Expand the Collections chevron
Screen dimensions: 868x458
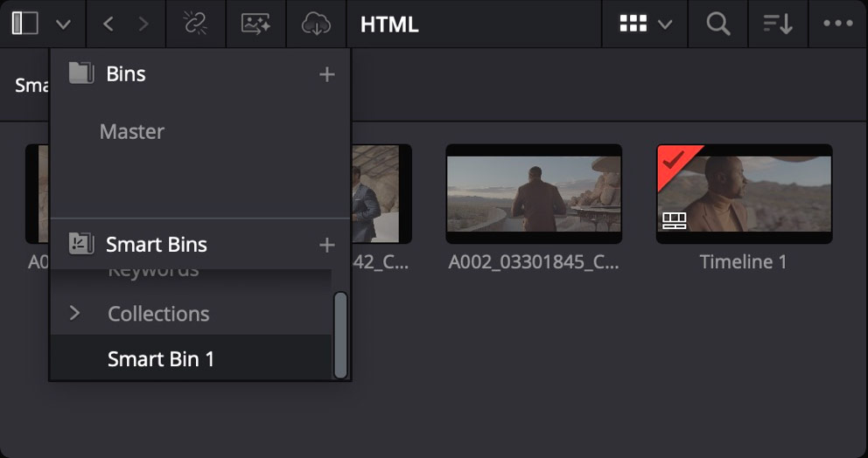coord(74,313)
